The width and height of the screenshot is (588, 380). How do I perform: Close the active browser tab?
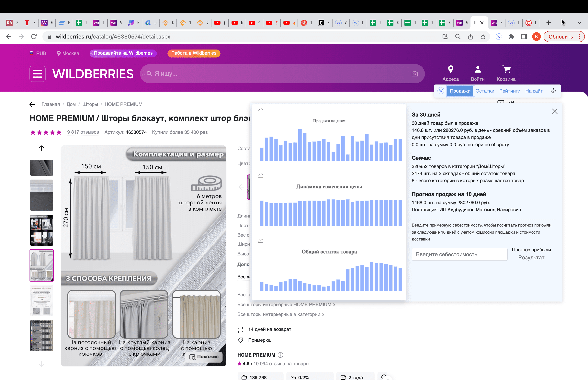[482, 23]
